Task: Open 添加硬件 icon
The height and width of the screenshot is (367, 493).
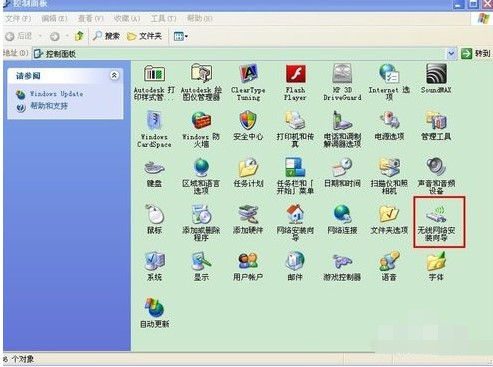Action: (248, 214)
